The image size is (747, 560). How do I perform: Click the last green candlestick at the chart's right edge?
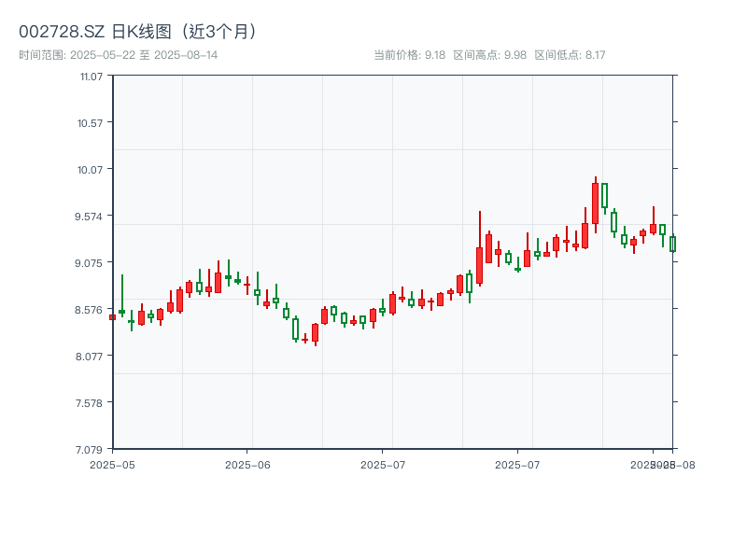(x=672, y=244)
